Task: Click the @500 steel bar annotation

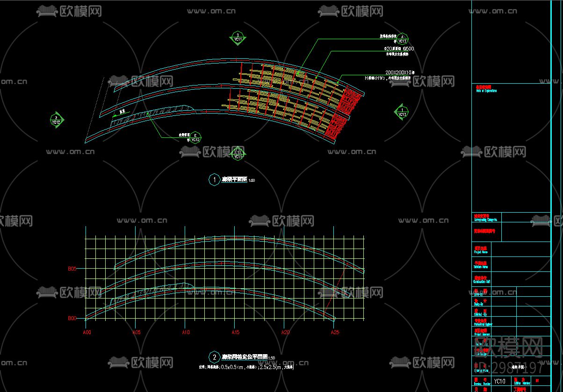Action: pyautogui.click(x=399, y=49)
